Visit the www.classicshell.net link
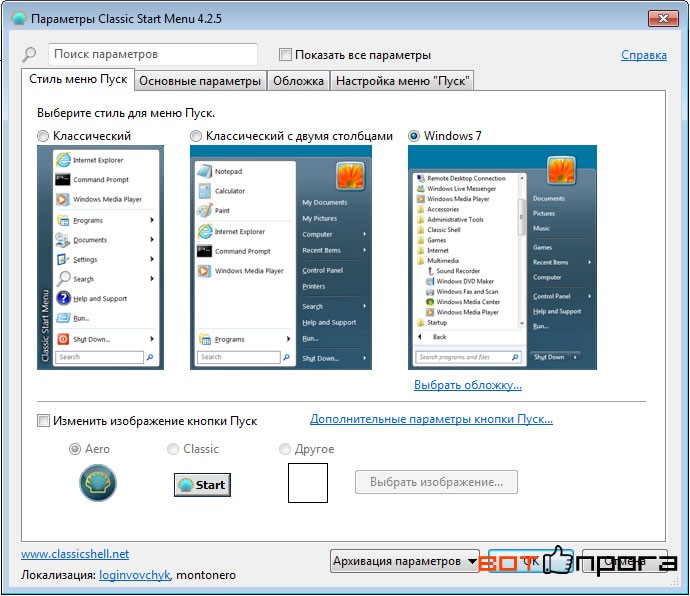Screen dimensions: 690x596 pos(75,554)
